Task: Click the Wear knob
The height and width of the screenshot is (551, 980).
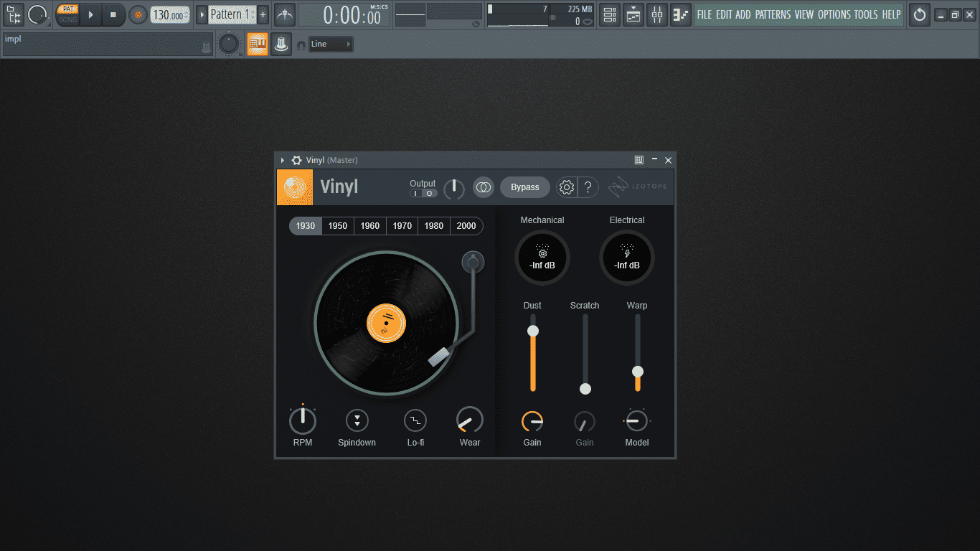Action: pos(470,420)
